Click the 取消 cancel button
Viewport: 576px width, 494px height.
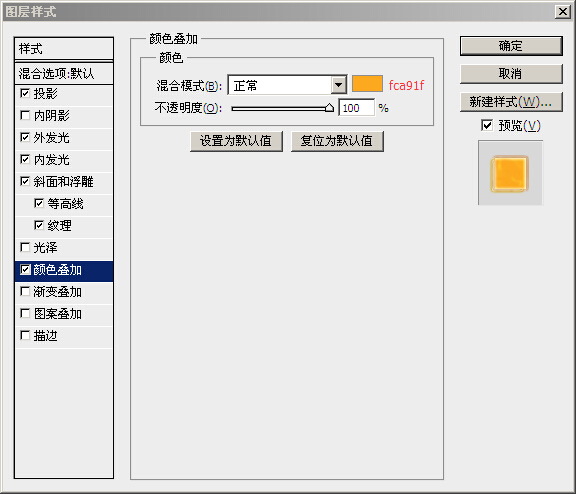pyautogui.click(x=511, y=74)
